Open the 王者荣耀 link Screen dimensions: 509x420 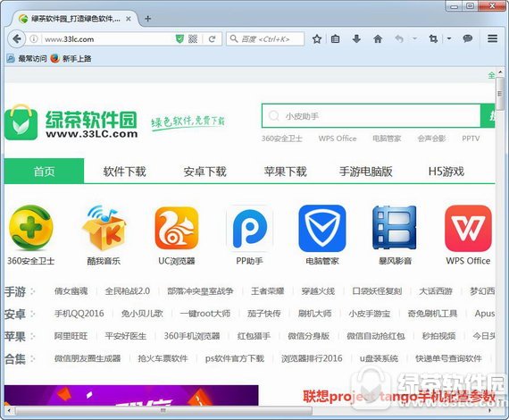[268, 290]
